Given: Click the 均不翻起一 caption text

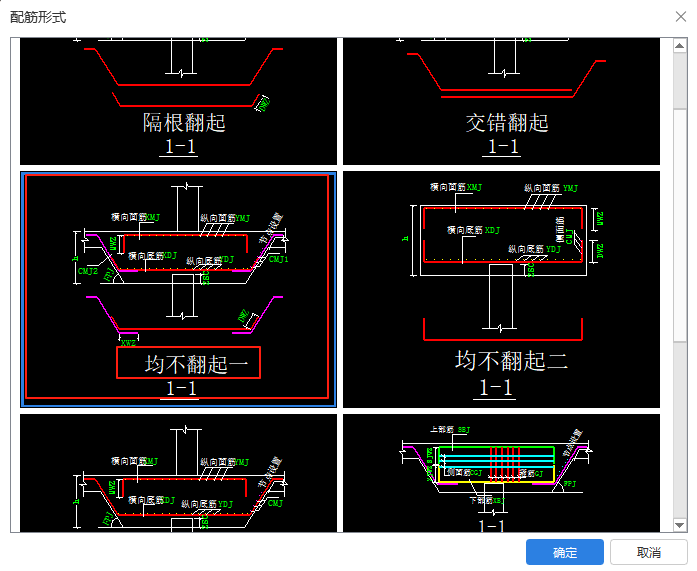Looking at the screenshot, I should 196,364.
